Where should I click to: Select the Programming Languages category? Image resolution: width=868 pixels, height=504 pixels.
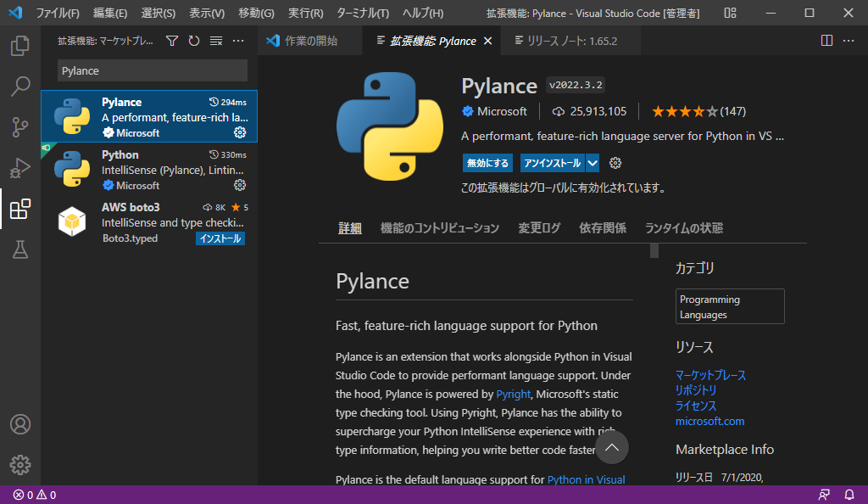(x=730, y=306)
